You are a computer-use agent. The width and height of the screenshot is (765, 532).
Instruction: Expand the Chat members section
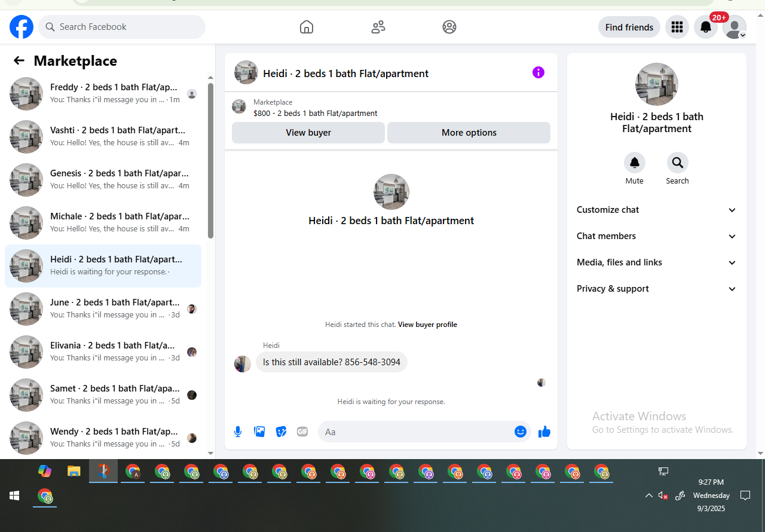click(x=657, y=236)
